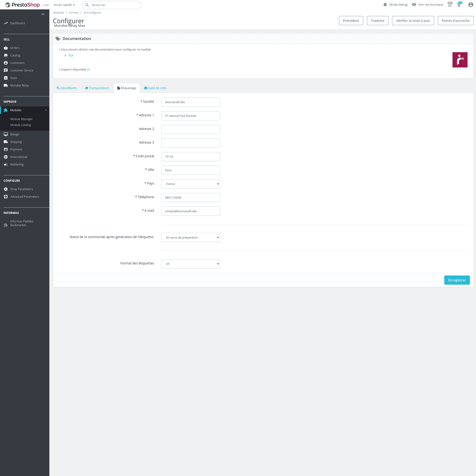Open the Pays country dropdown

pos(190,184)
